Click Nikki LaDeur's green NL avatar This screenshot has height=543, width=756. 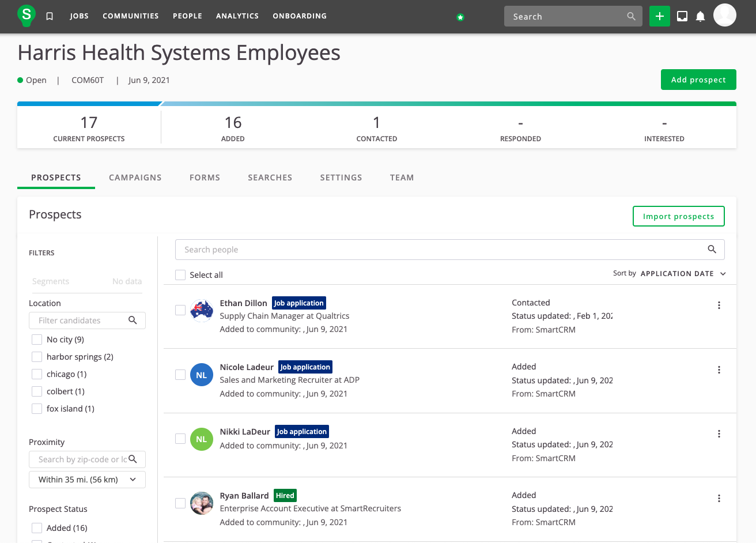(202, 439)
